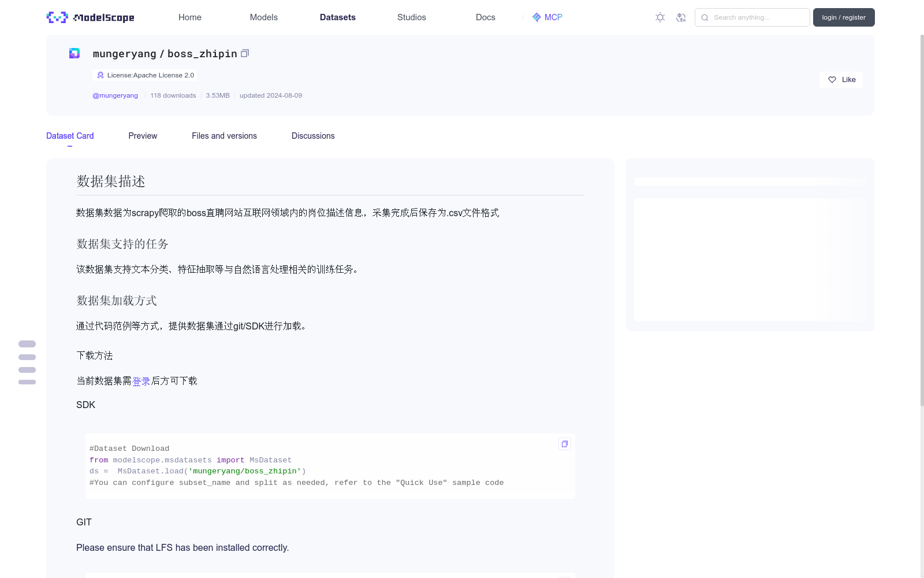The image size is (924, 578).
Task: Open the Datasets navigation item
Action: pos(338,17)
